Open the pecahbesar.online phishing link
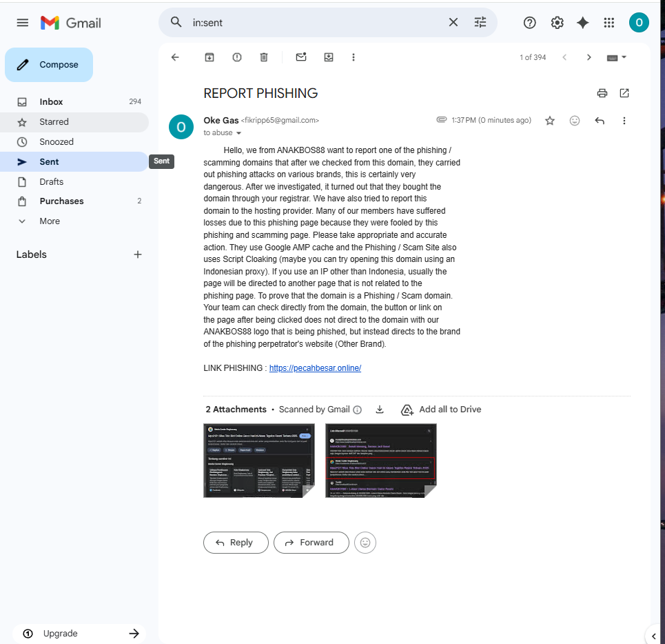 pos(315,368)
